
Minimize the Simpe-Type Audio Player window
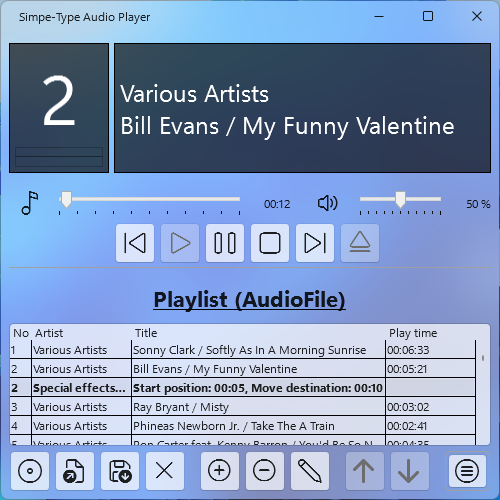[x=379, y=16]
